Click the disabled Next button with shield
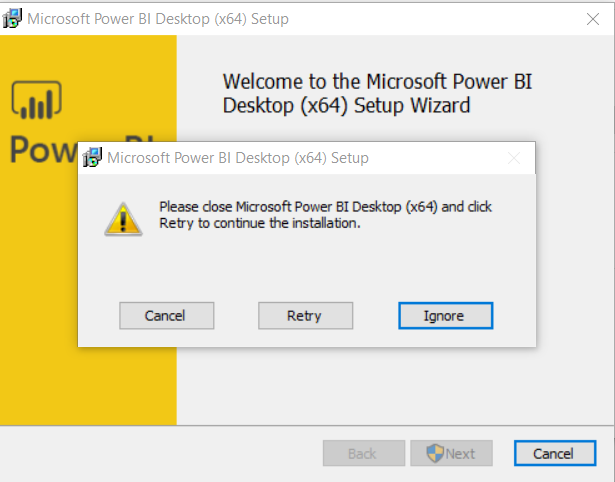 451,453
